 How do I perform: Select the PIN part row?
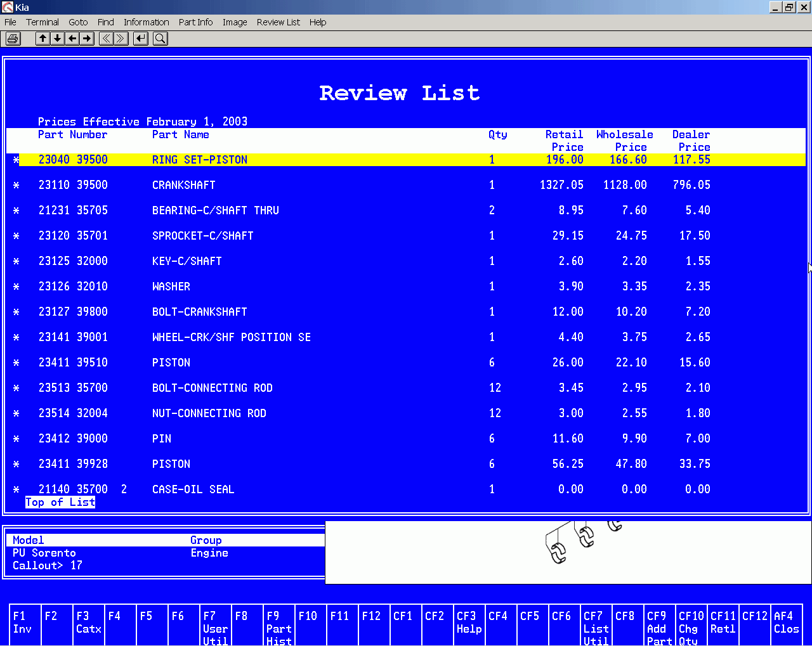[x=406, y=439]
